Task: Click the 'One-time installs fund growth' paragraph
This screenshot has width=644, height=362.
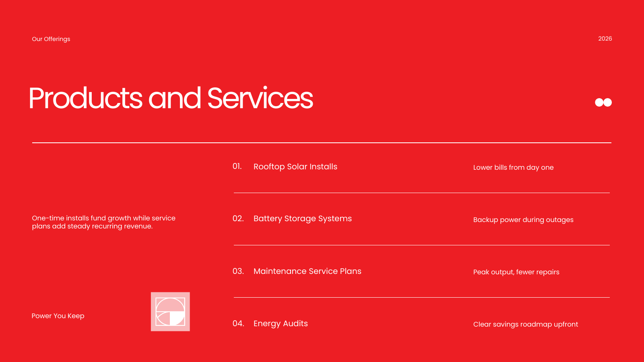Action: (x=104, y=222)
